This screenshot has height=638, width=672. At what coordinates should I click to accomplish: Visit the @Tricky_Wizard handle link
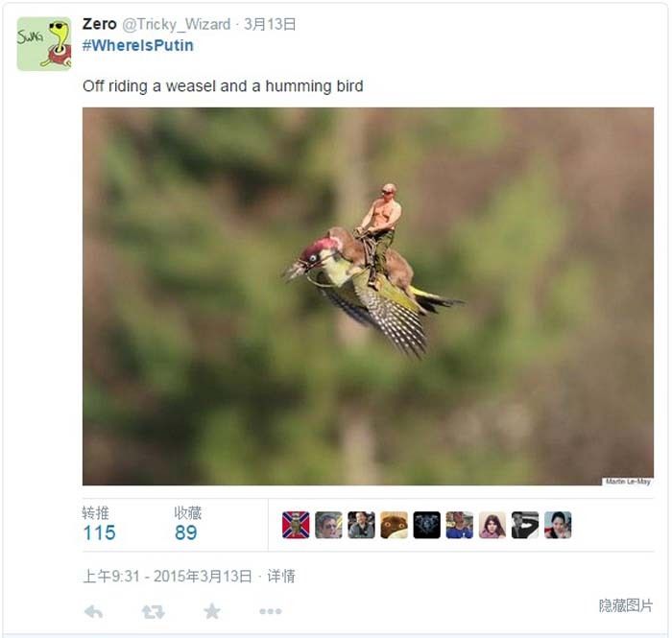[x=177, y=24]
